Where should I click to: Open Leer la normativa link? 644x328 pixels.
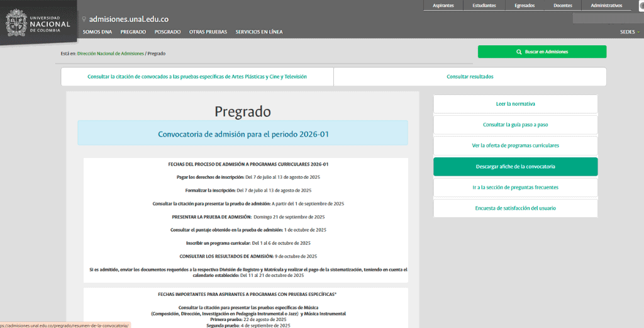pos(515,104)
